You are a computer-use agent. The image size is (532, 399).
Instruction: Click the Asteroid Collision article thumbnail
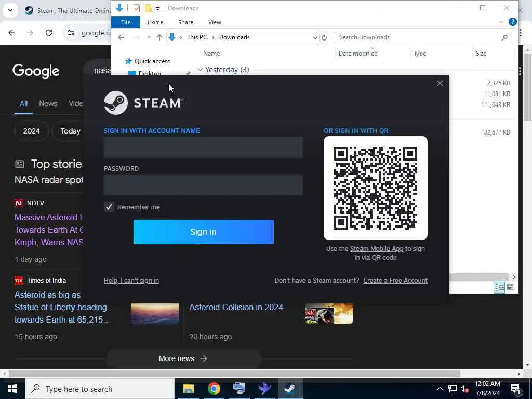pos(329,313)
